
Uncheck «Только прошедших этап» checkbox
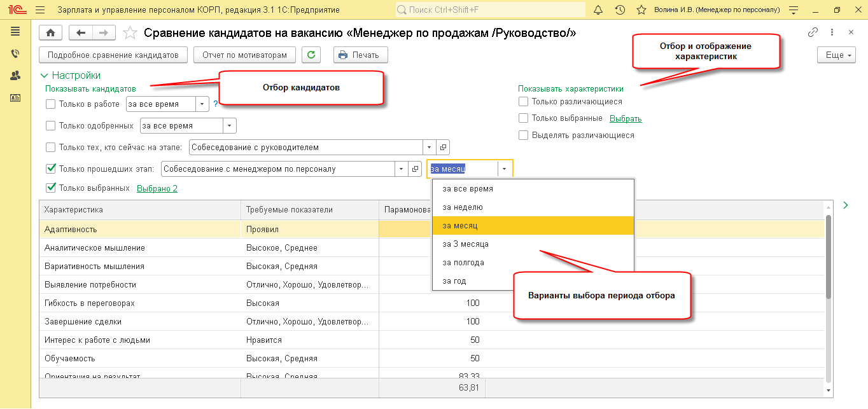tap(51, 169)
